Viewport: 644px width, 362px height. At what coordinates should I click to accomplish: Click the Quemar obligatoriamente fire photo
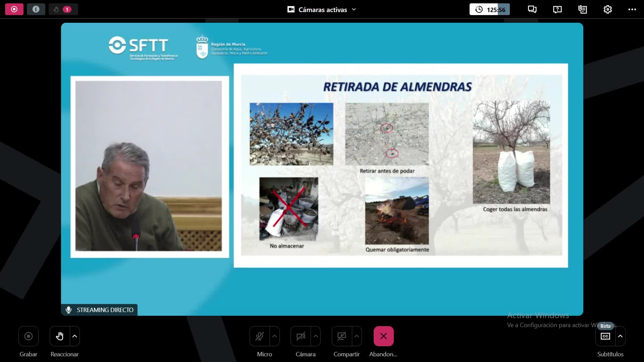tap(397, 211)
